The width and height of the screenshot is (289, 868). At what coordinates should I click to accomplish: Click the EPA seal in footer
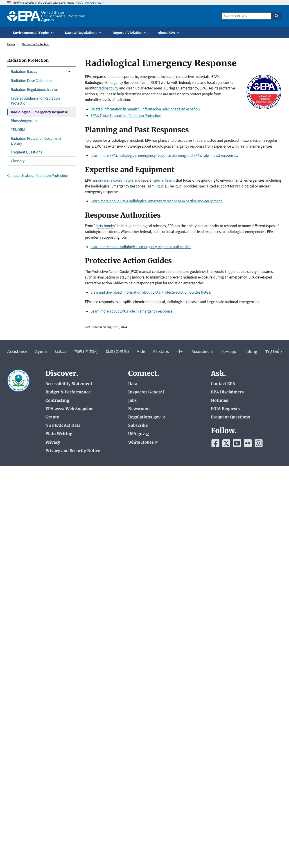pos(18,380)
